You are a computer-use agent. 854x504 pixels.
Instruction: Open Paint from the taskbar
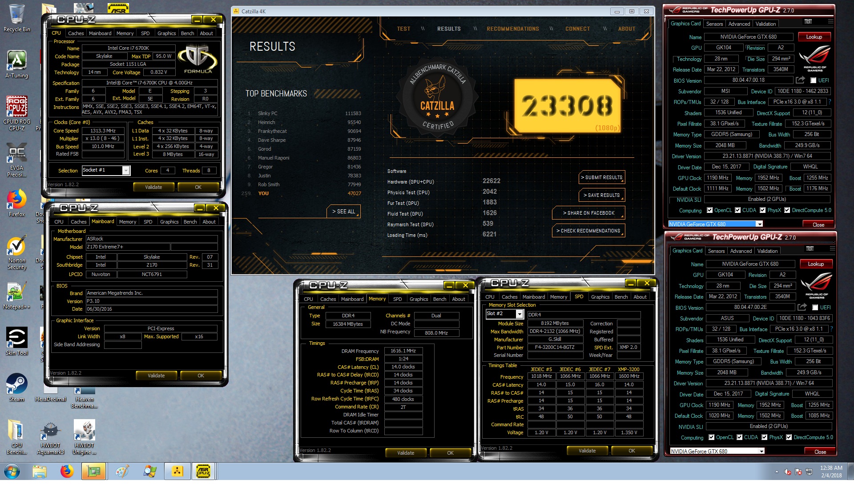tap(121, 471)
